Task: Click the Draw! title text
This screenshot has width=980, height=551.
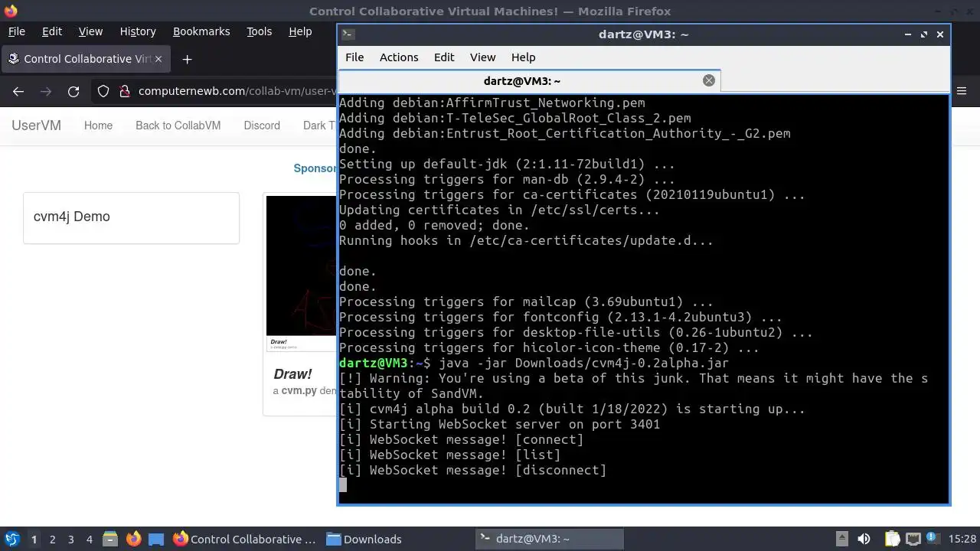Action: (x=292, y=374)
